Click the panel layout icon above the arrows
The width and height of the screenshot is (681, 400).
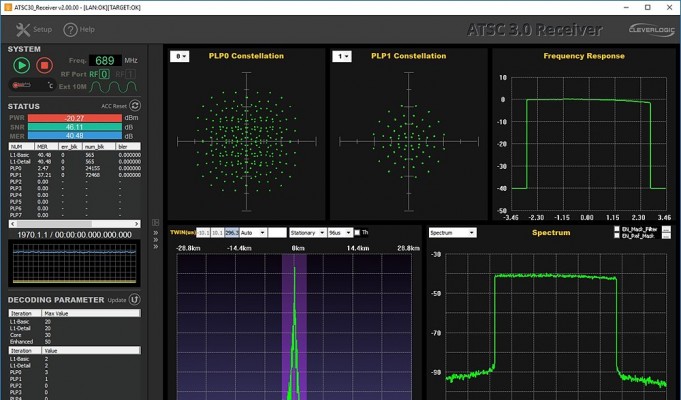click(155, 223)
